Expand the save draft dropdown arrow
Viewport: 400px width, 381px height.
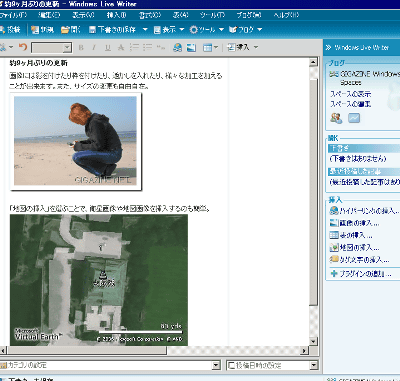(x=145, y=29)
